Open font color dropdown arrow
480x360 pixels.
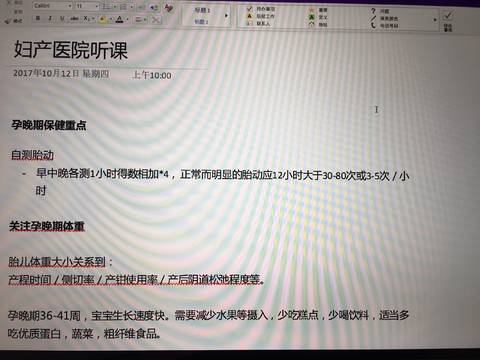click(x=128, y=20)
